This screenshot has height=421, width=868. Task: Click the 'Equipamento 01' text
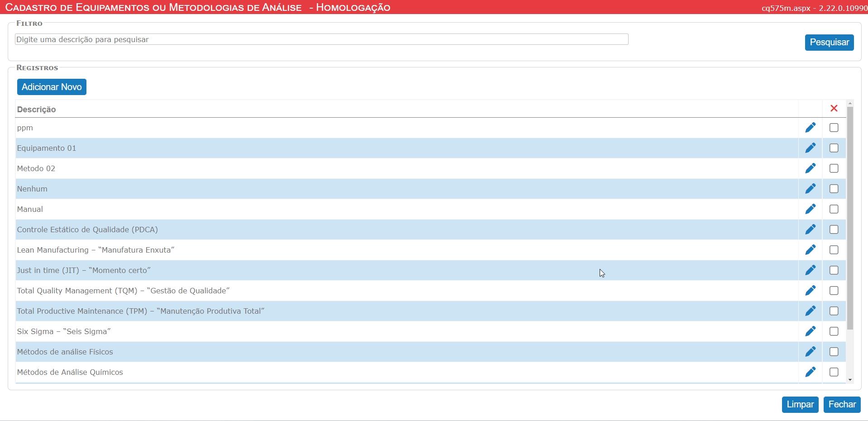click(x=47, y=148)
